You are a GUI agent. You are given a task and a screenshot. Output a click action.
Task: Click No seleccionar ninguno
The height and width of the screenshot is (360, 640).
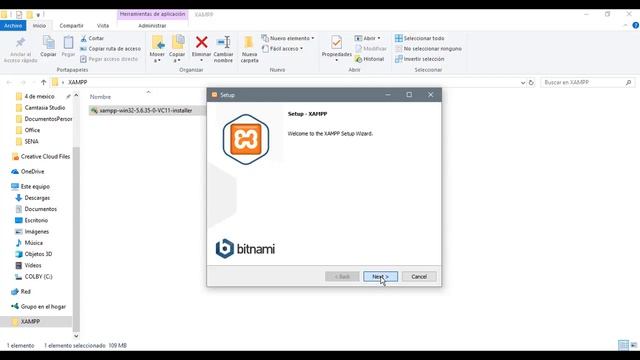point(428,49)
